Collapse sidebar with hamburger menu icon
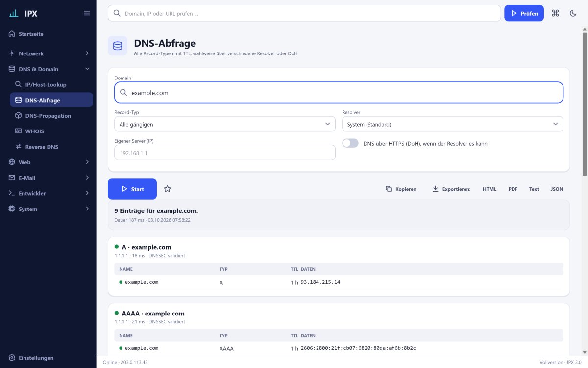The height and width of the screenshot is (368, 588). (x=87, y=13)
